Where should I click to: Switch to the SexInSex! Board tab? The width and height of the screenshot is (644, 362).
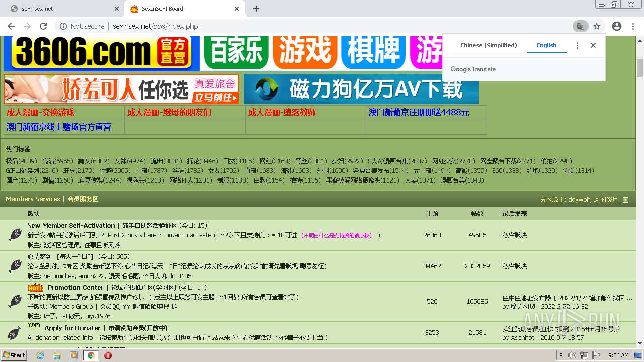tap(184, 9)
